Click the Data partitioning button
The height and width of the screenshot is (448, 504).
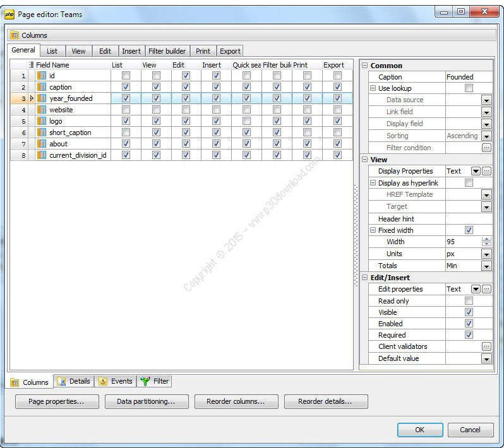[147, 401]
